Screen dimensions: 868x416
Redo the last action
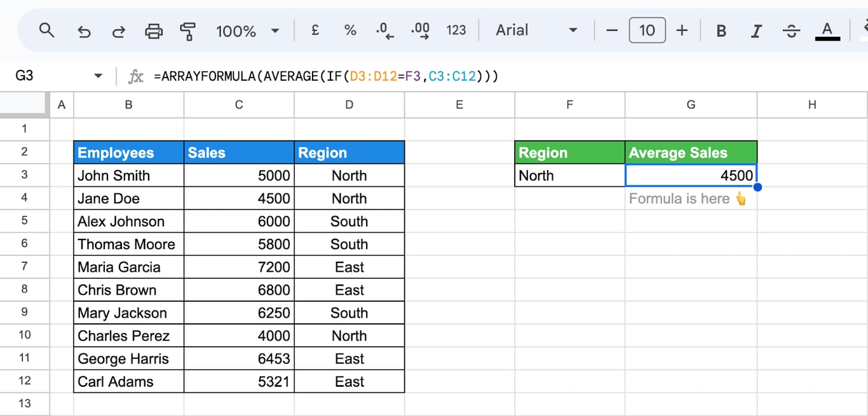(119, 30)
